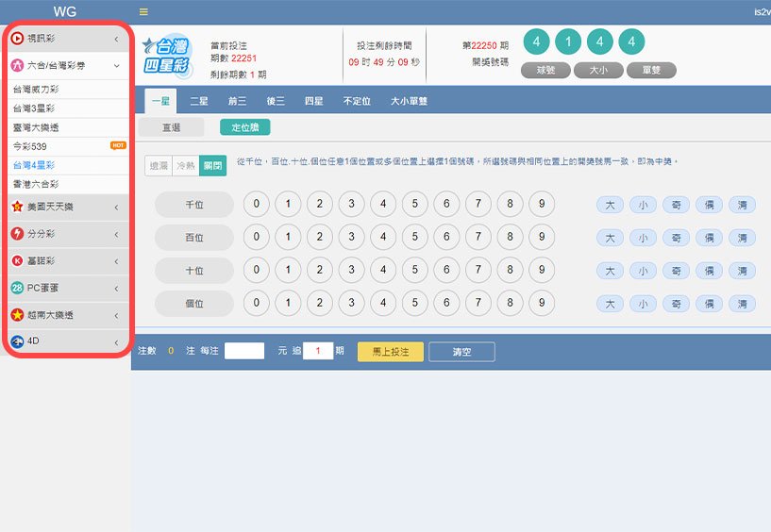Switch to the 二星 tab
771x532 pixels.
[x=199, y=101]
